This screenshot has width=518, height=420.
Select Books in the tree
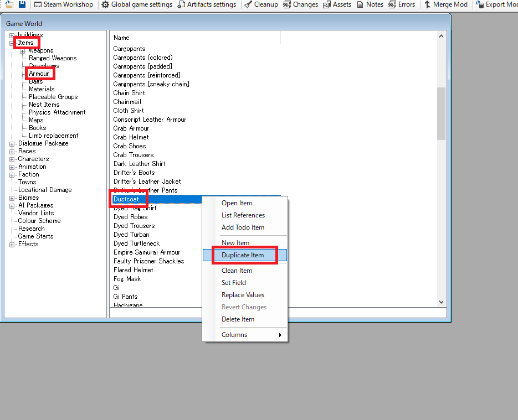(37, 128)
